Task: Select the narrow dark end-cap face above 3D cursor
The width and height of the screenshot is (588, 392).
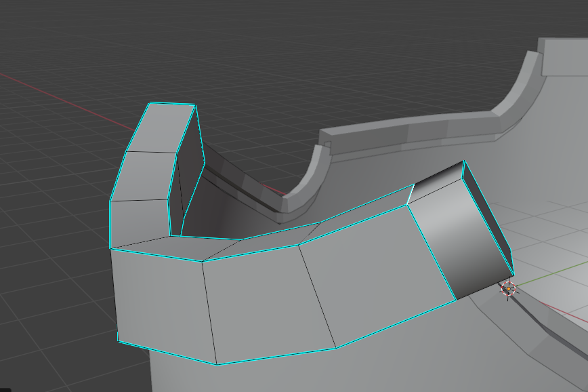Action: (x=488, y=216)
